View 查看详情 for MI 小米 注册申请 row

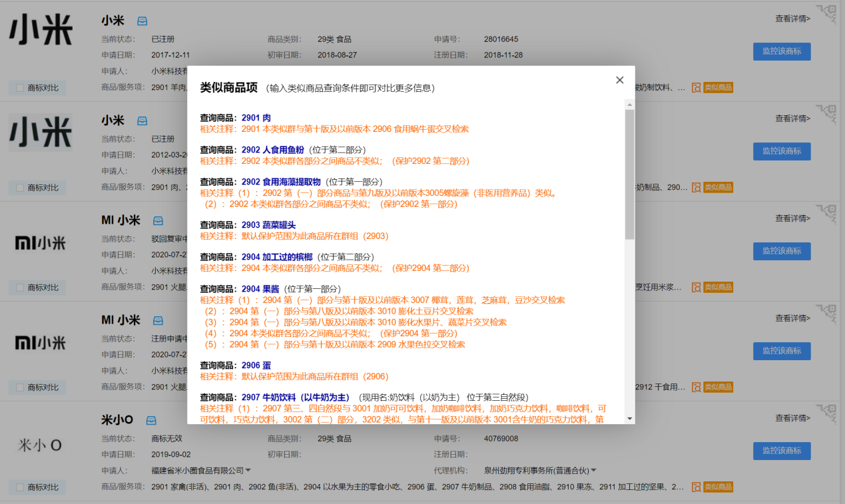click(x=792, y=318)
